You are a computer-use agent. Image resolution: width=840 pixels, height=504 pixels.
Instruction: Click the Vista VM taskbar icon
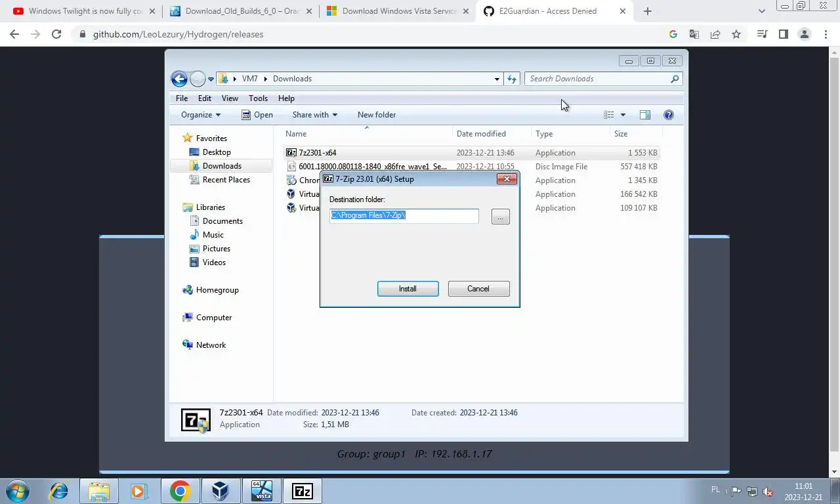point(261,491)
